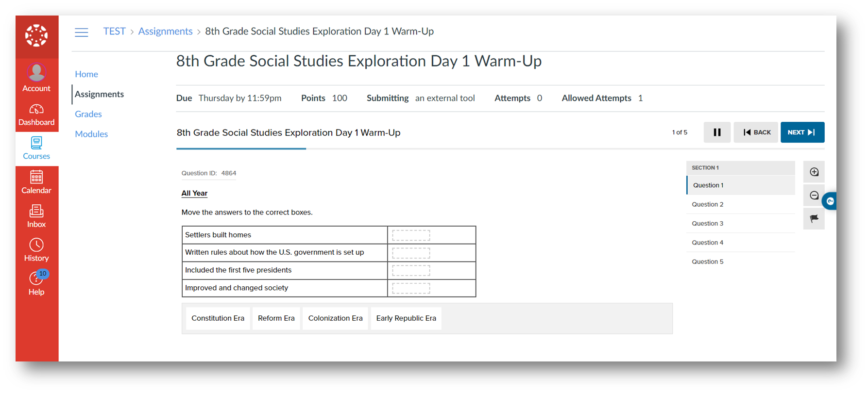The height and width of the screenshot is (393, 868).
Task: Open the Canvas logo home icon
Action: coord(36,36)
